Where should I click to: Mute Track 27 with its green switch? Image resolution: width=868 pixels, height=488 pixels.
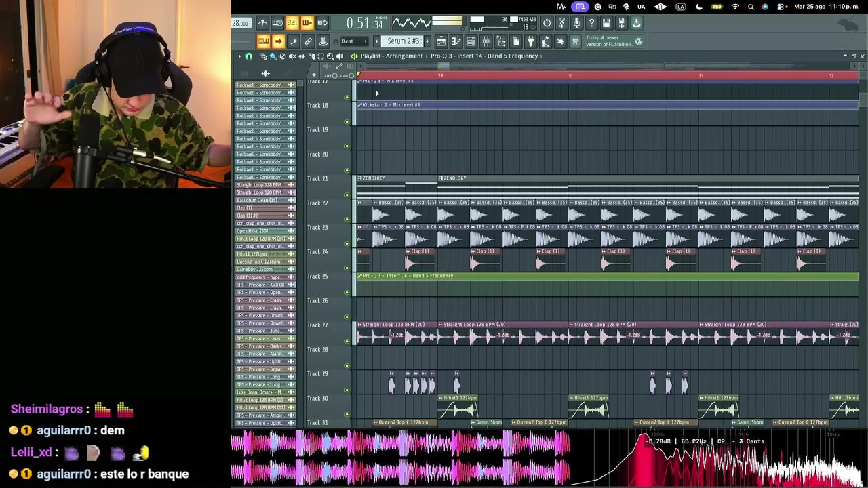(x=347, y=342)
